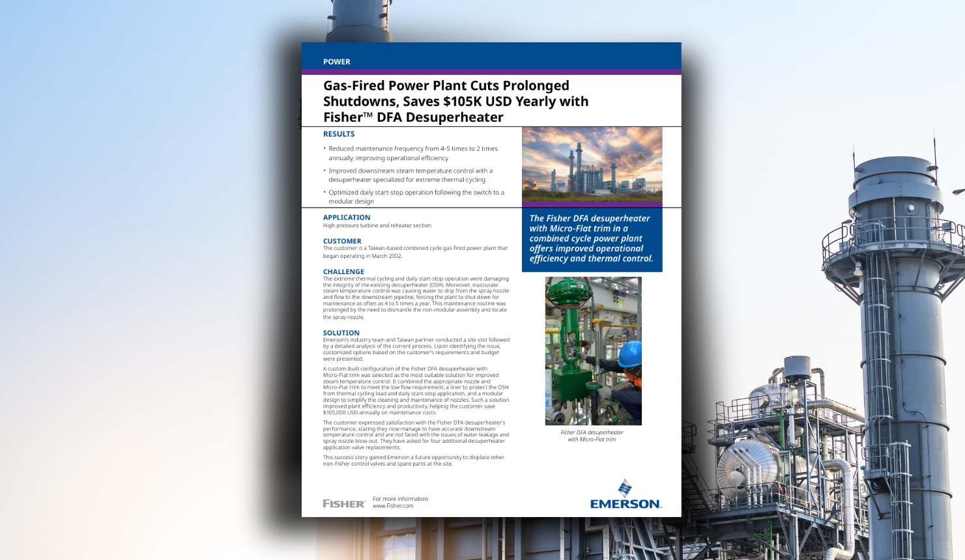The width and height of the screenshot is (965, 560).
Task: Click the paragraph starting 'A custom-built configuration'
Action: click(x=416, y=391)
